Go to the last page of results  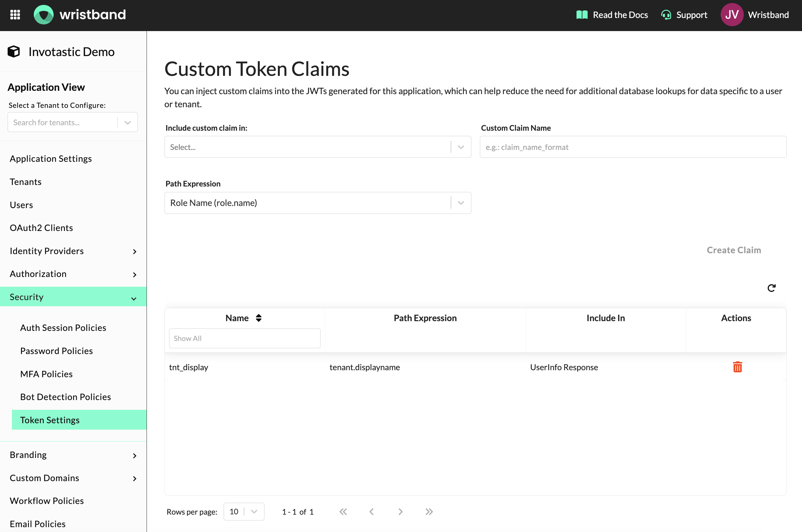429,512
